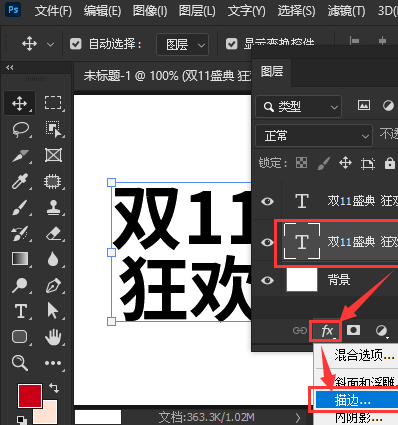Select the Crop tool
The image size is (398, 425).
coord(21,155)
